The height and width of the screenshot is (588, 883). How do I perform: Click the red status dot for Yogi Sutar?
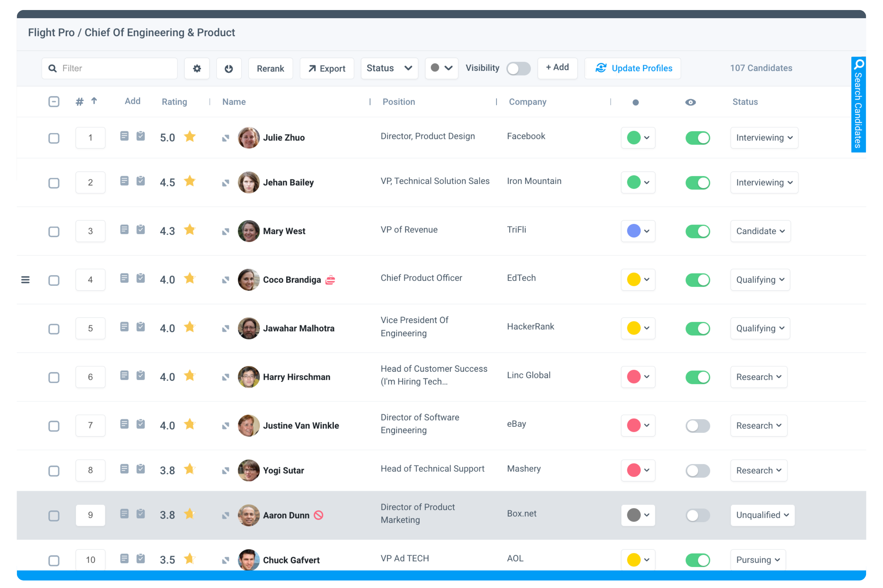click(634, 470)
